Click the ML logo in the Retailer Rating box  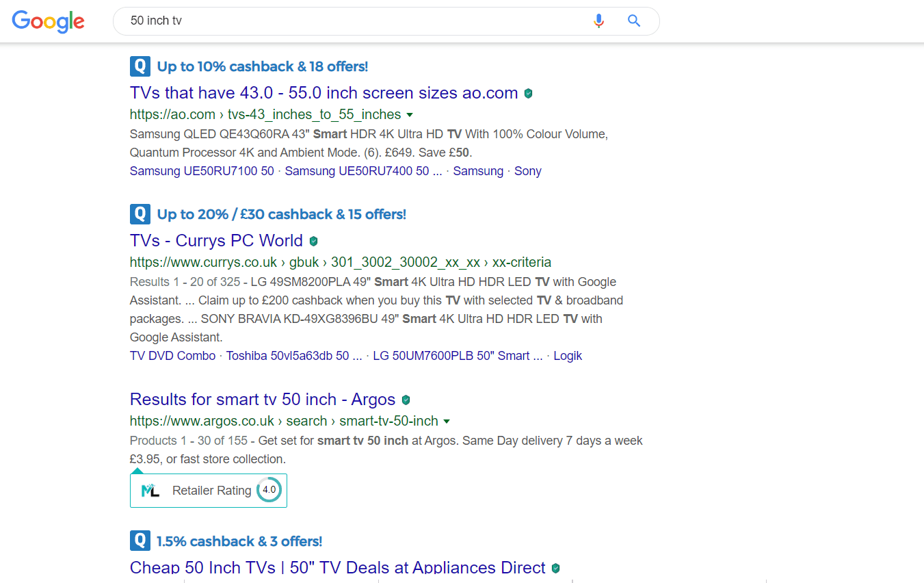(150, 491)
